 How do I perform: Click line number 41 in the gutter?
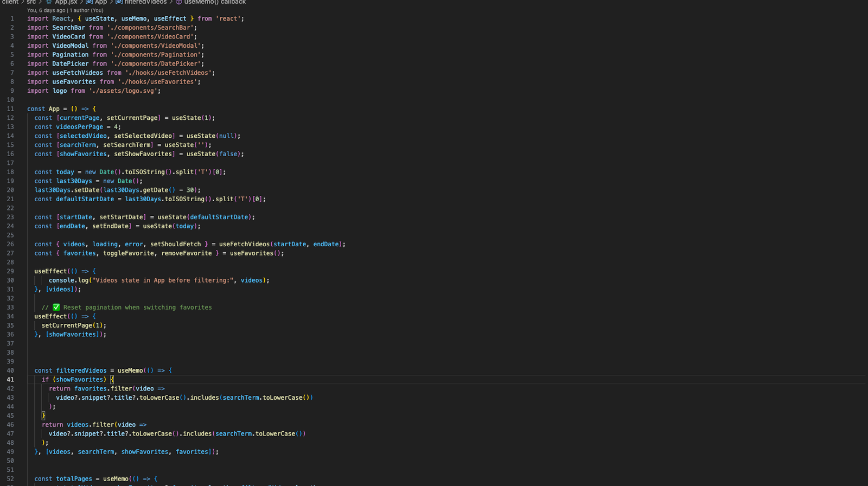10,380
